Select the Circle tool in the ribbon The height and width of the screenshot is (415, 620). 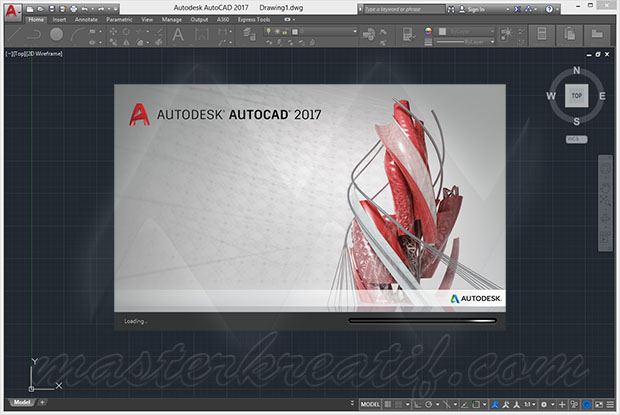point(56,35)
